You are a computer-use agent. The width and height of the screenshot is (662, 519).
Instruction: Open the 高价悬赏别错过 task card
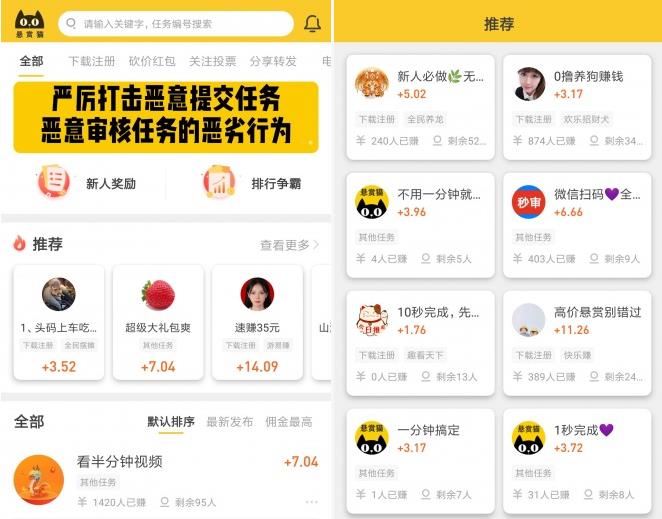tap(577, 343)
